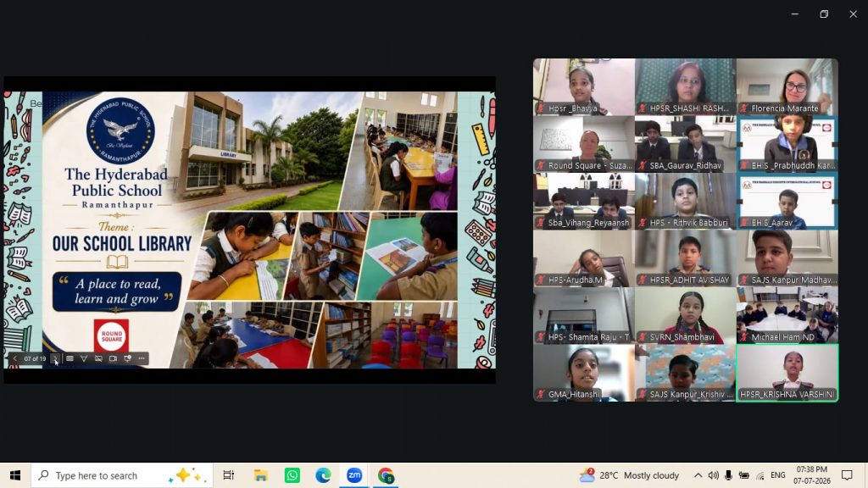Screen dimensions: 868x488
Task: Click shared slide Hyderabad Public School title
Action: point(117,182)
